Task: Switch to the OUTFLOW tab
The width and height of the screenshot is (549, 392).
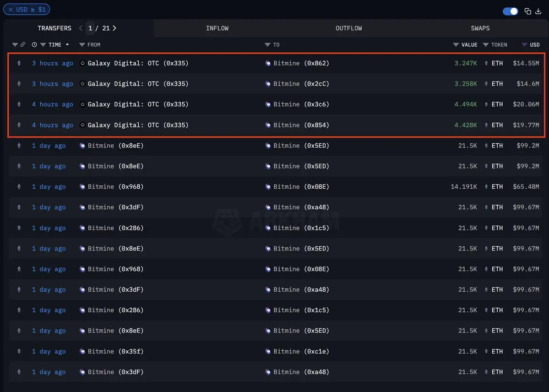Action: point(349,28)
